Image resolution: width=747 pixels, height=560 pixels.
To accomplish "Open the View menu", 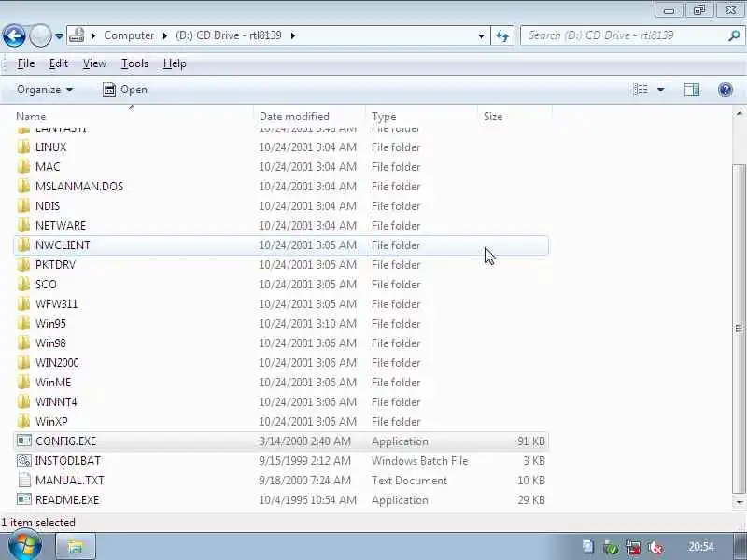I will [x=94, y=63].
